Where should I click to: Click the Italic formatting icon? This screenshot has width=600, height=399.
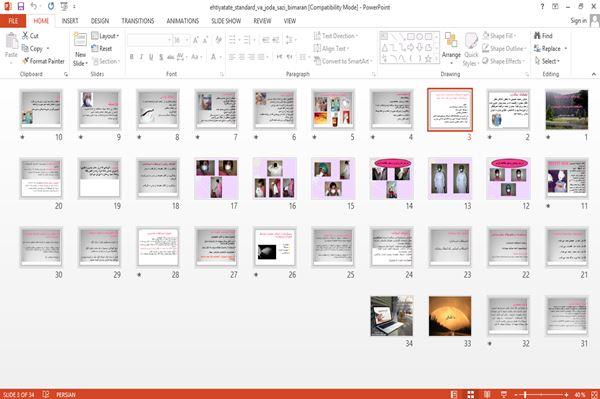141,57
